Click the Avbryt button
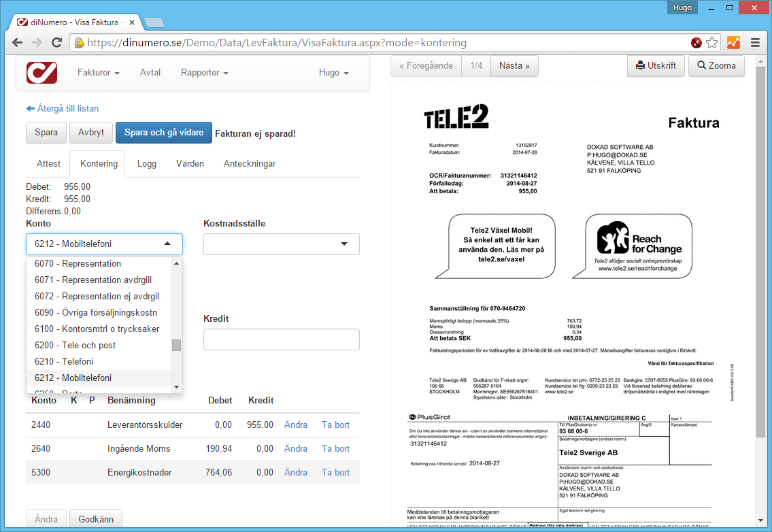The image size is (772, 532). tap(91, 133)
